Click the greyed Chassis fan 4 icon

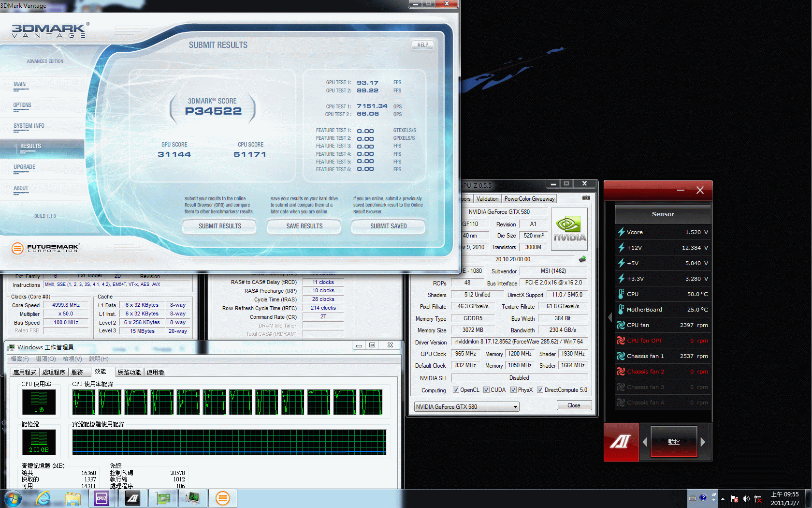pos(621,403)
